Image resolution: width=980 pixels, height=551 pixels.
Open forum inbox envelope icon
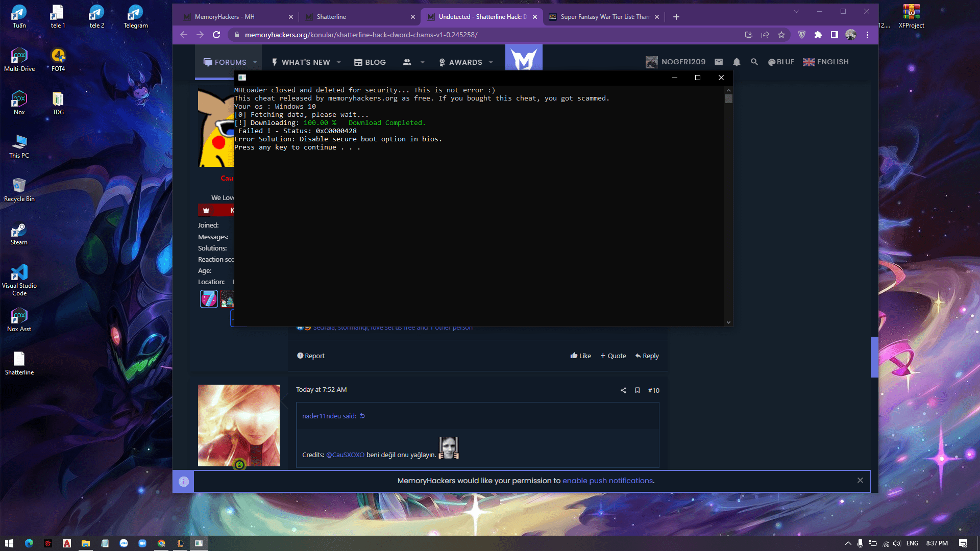pyautogui.click(x=719, y=62)
